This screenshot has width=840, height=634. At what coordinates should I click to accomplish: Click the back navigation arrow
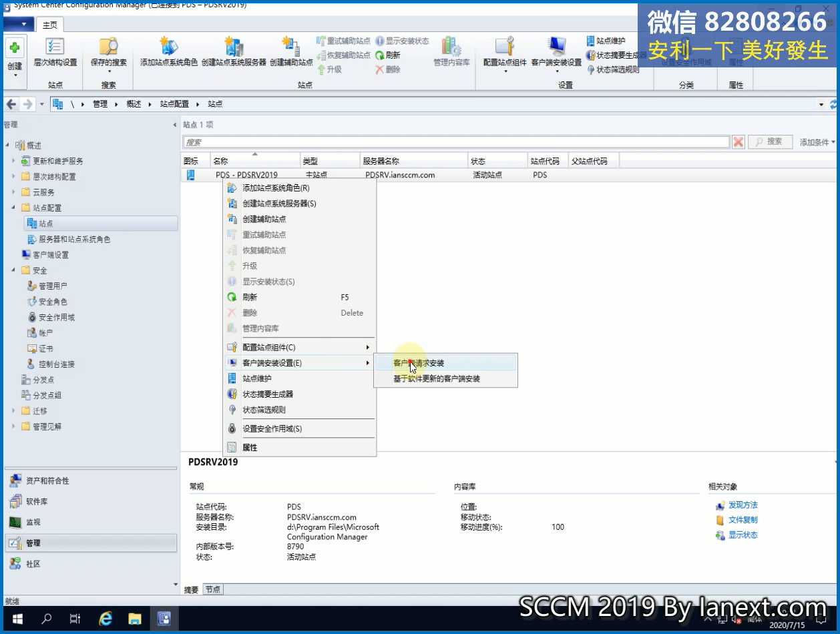point(11,104)
